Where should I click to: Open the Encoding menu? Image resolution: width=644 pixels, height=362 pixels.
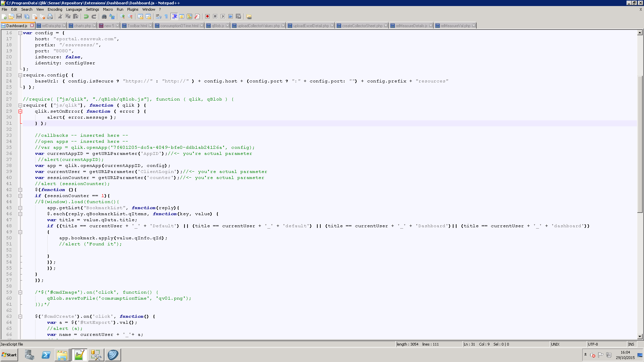pyautogui.click(x=55, y=9)
